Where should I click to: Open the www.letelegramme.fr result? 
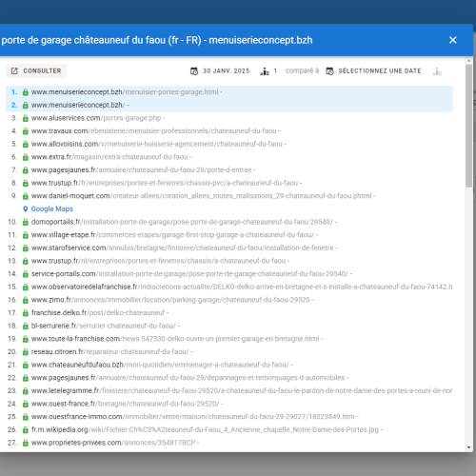tap(242, 391)
